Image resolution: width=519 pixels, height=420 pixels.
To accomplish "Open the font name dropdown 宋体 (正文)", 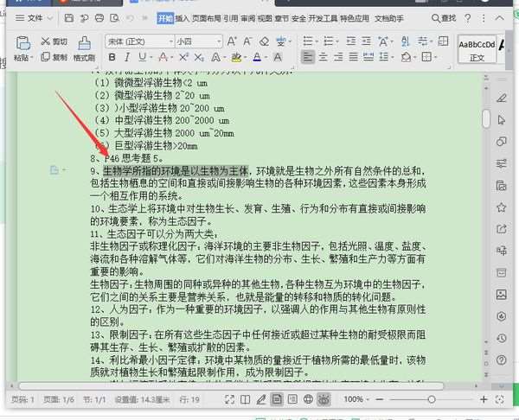I will coord(139,41).
